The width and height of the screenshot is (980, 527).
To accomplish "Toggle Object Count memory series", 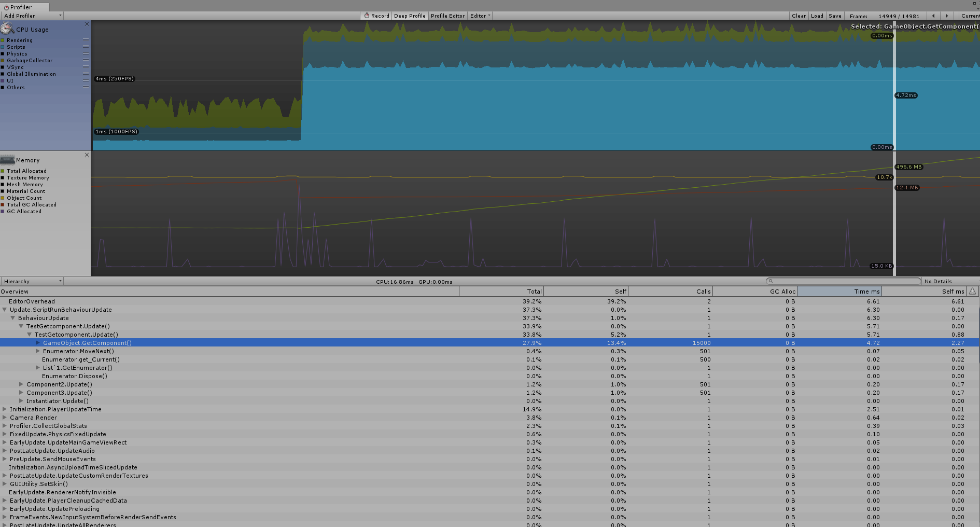I will [x=3, y=198].
